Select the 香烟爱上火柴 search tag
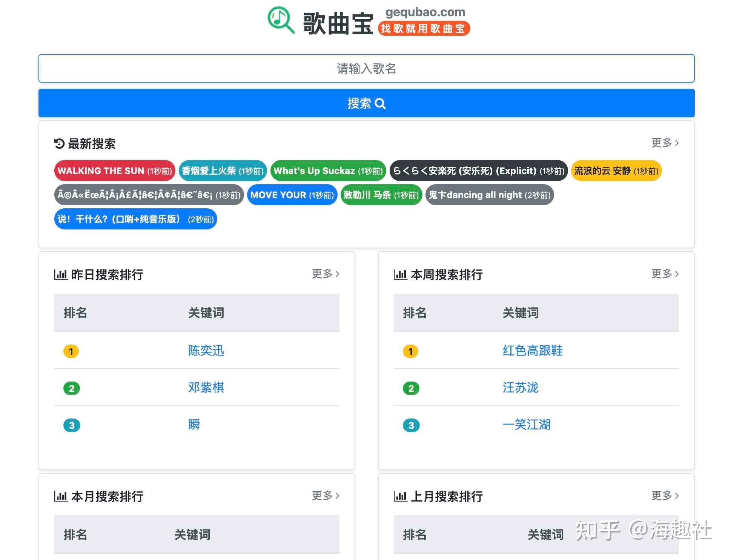 [x=223, y=171]
